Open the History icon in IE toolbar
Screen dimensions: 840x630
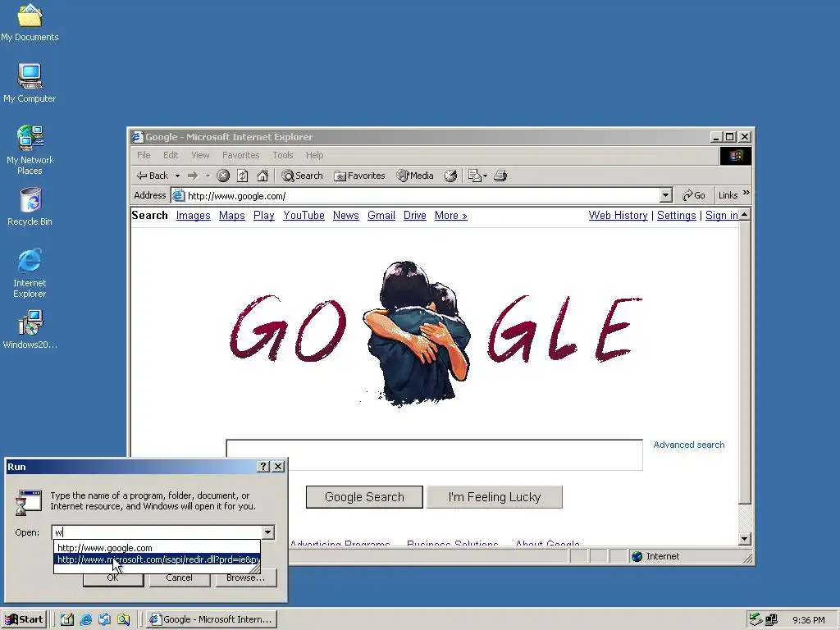pos(450,176)
